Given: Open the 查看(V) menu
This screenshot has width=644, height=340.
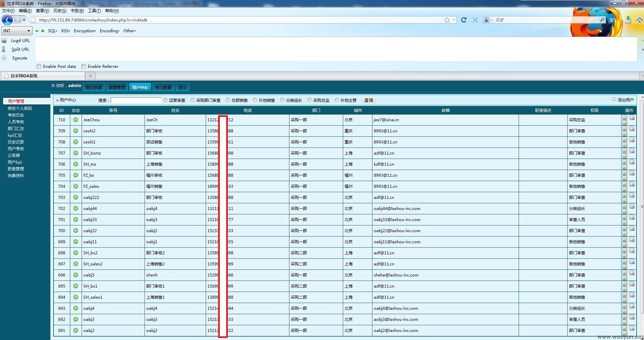Looking at the screenshot, I should tap(43, 11).
